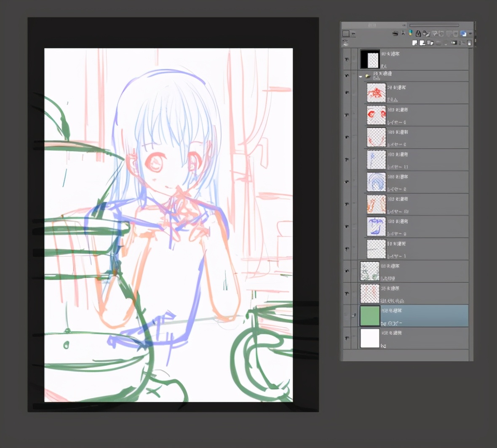Click the stacked layers icon at panel left
Viewport: 497px width, 448px height.
345,43
